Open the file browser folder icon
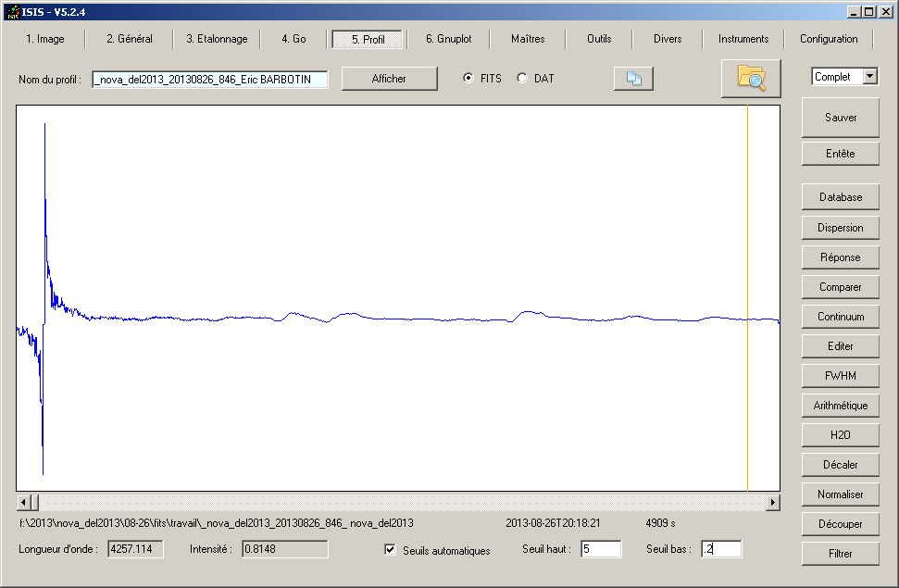 click(x=751, y=79)
